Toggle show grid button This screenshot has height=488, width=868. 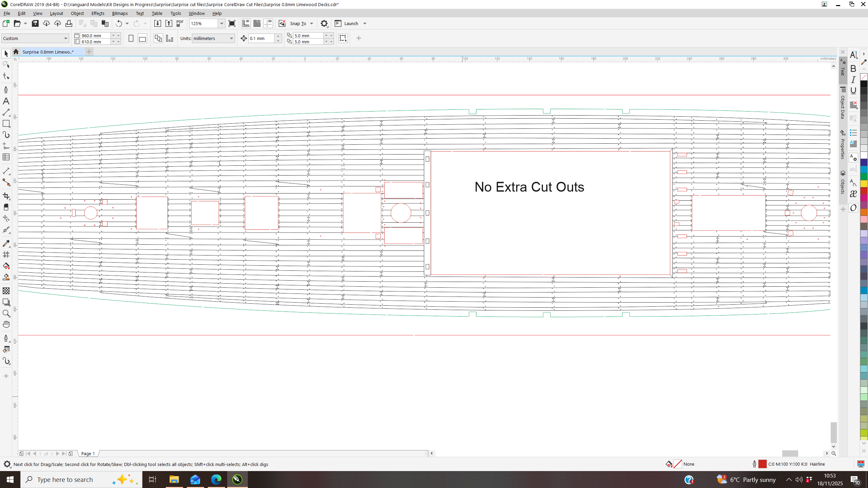tap(257, 23)
